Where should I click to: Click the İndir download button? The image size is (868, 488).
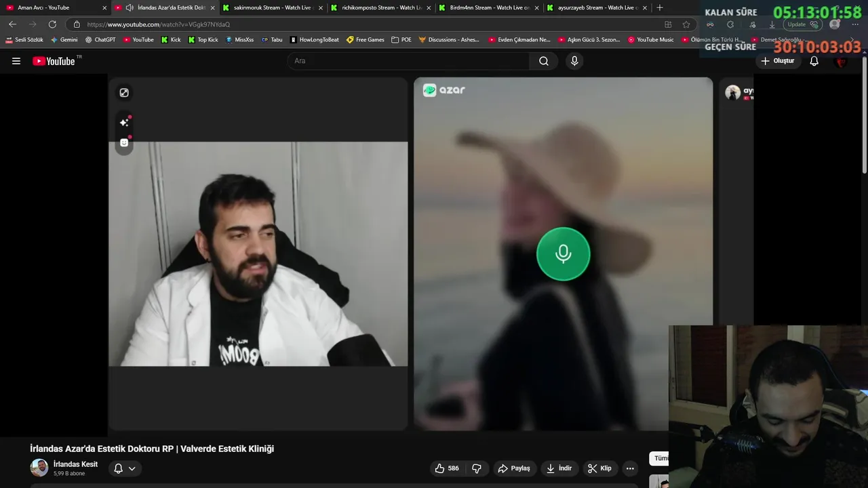click(x=559, y=468)
